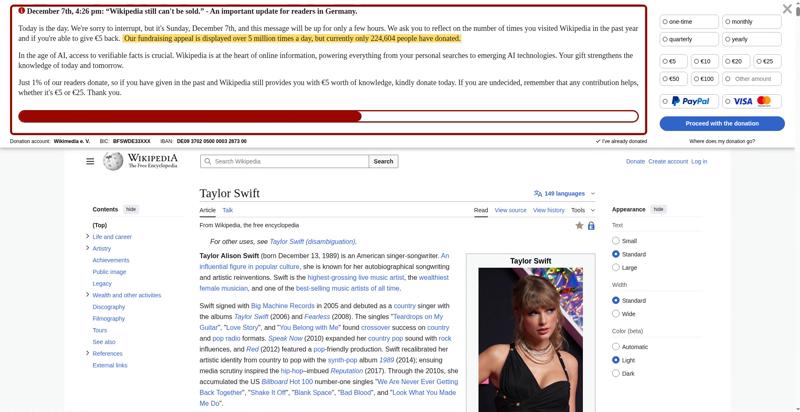Viewport: 800px width, 412px height.
Task: Click the red donation progress bar
Action: pos(190,116)
